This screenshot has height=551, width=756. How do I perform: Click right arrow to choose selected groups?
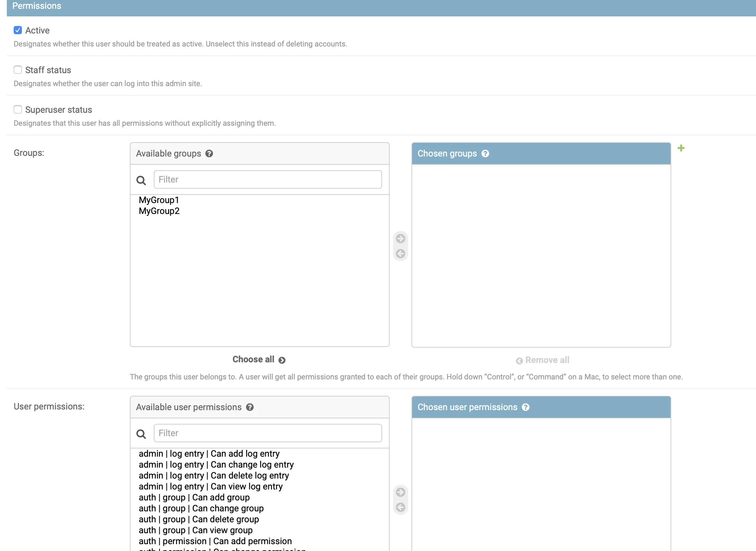point(400,238)
